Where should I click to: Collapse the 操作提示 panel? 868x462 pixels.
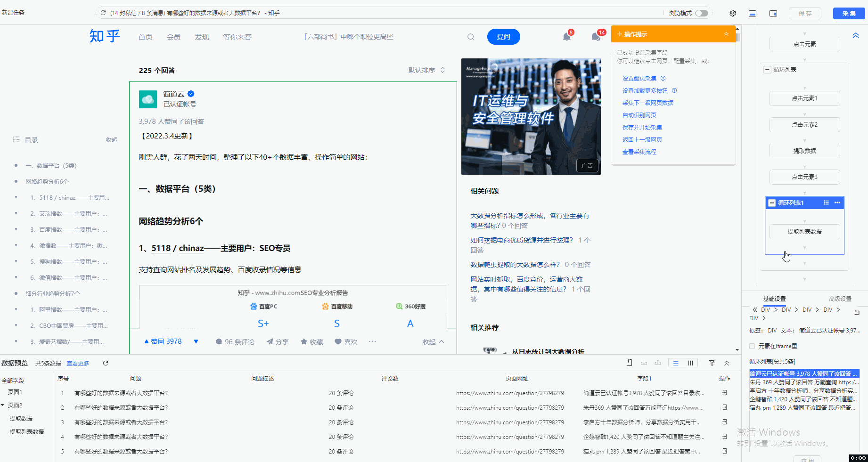pyautogui.click(x=726, y=34)
